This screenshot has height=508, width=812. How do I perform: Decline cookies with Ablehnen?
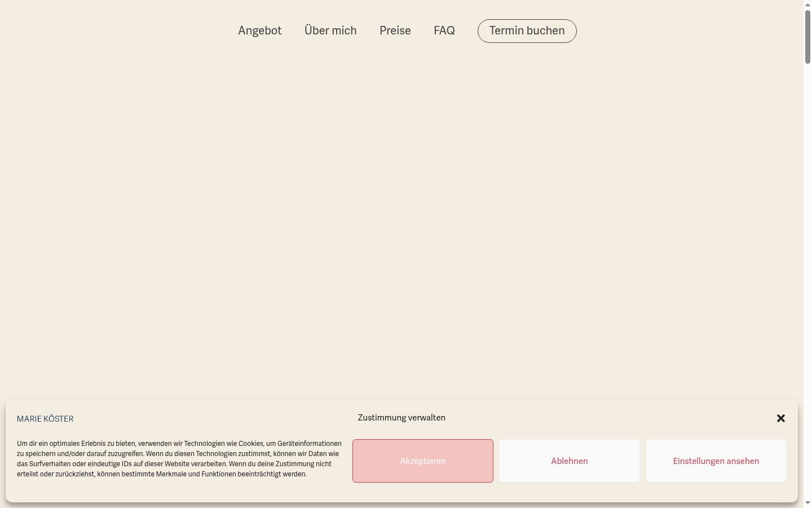pyautogui.click(x=570, y=461)
